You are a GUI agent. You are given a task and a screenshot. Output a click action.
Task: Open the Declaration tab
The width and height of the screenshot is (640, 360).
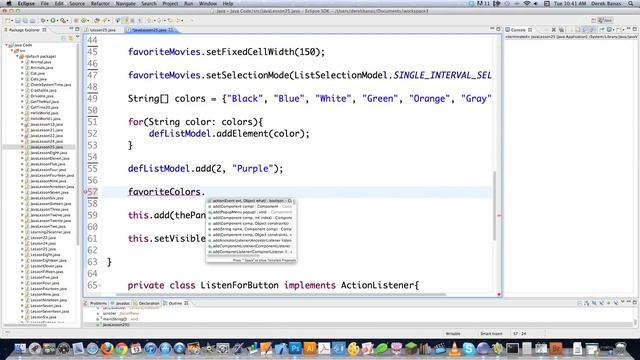pyautogui.click(x=147, y=303)
